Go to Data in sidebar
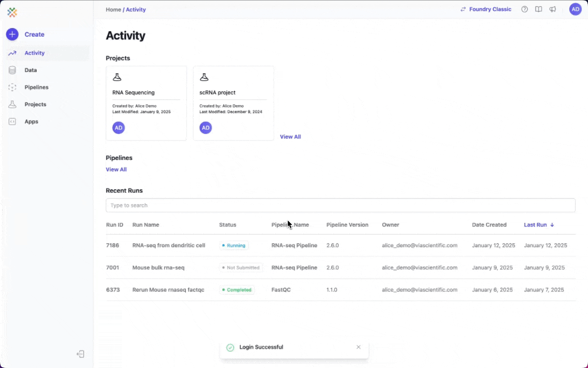The image size is (588, 368). [31, 70]
